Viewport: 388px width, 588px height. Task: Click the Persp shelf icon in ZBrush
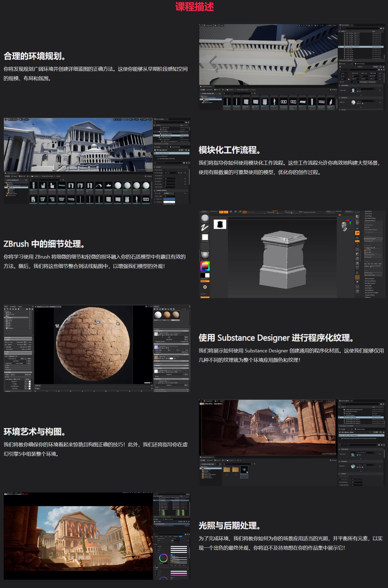pos(357,223)
